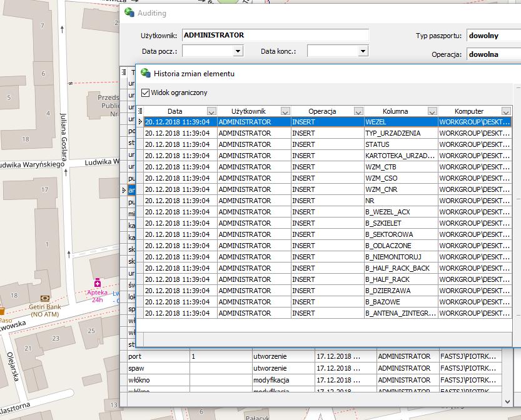Select the B_HALF_RACK_BACK cell
Screen dimensions: 521x420
(401, 268)
